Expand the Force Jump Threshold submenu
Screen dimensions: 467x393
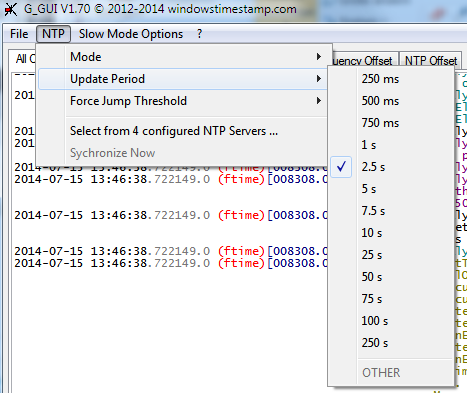[182, 101]
